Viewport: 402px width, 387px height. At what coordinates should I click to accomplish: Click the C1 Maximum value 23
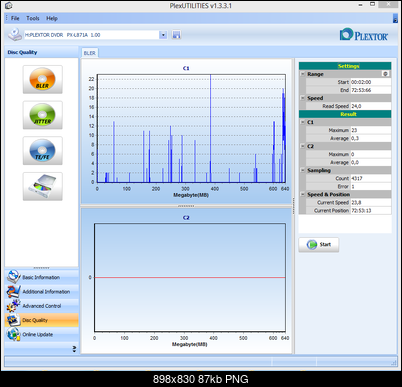[370, 130]
